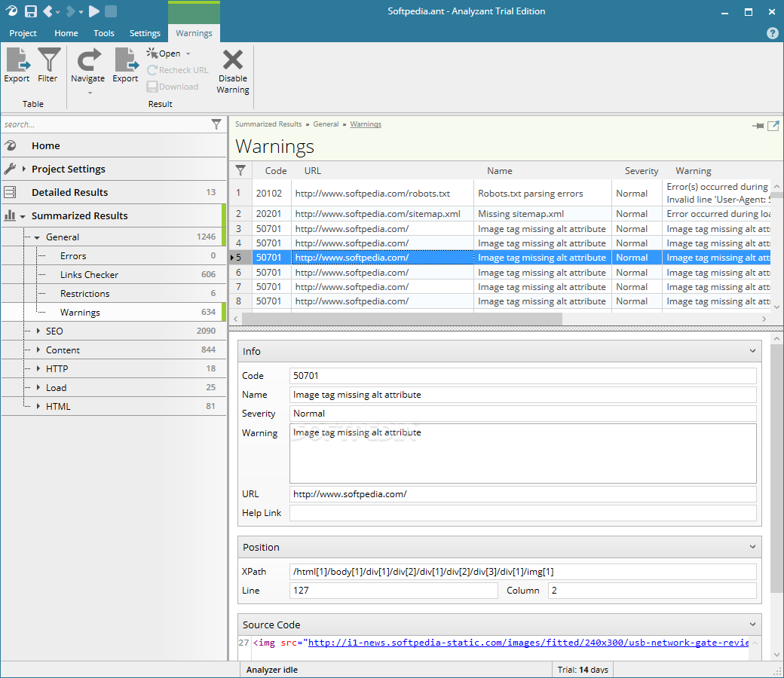This screenshot has width=784, height=678.
Task: Switch to the Home ribbon tab
Action: 66,33
